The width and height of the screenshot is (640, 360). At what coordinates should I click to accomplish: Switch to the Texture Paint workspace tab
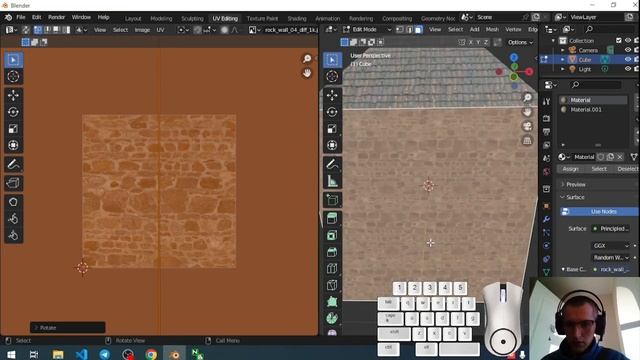click(262, 18)
